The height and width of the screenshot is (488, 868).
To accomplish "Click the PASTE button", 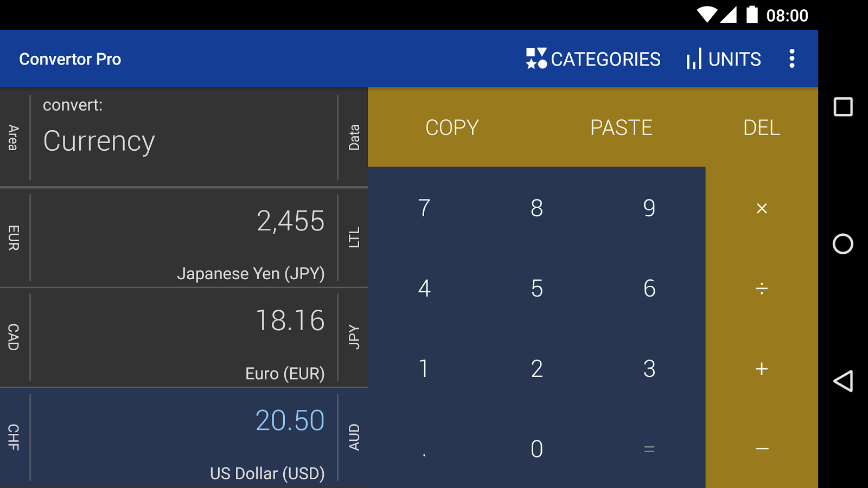I will point(621,128).
